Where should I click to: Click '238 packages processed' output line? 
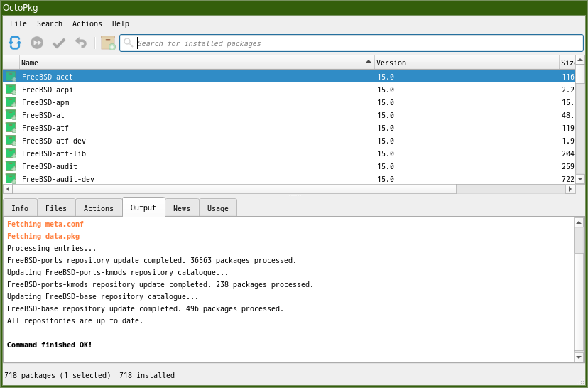click(160, 284)
